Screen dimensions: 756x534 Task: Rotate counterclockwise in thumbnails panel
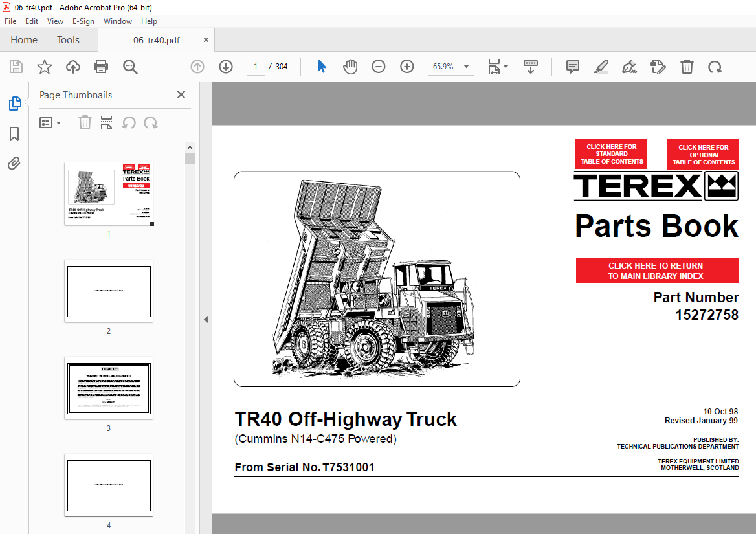(129, 123)
